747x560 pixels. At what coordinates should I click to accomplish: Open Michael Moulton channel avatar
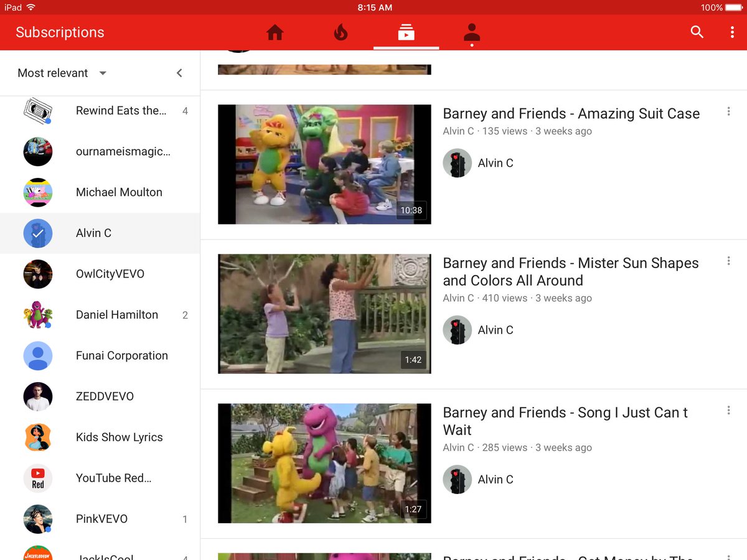click(x=38, y=192)
